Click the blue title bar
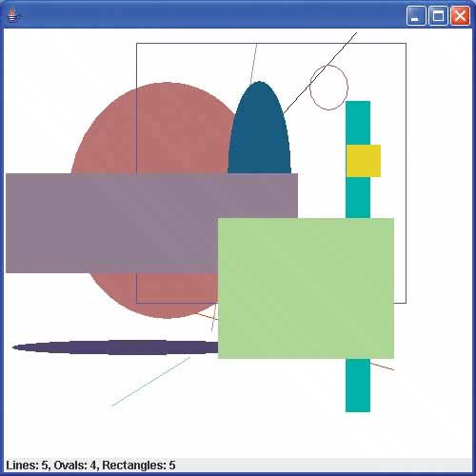The width and height of the screenshot is (476, 476). (209, 15)
